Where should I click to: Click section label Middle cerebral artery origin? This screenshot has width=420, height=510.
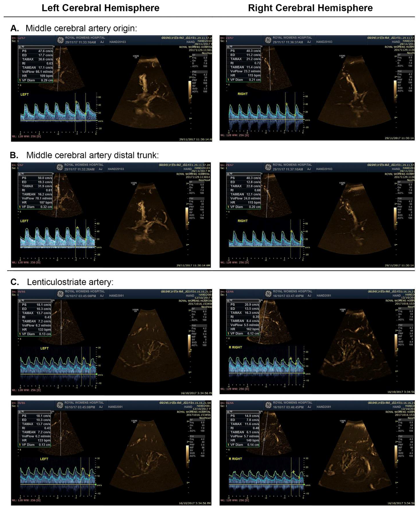81,28
